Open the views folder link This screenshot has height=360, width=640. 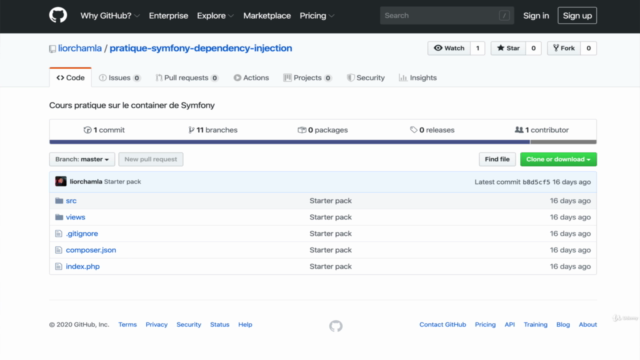[76, 217]
